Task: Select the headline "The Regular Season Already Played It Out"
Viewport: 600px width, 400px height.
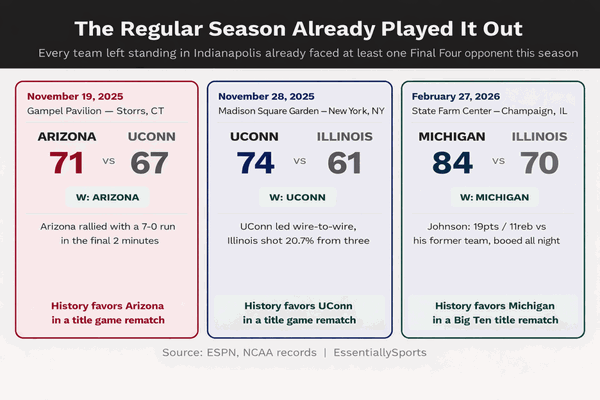Action: pos(300,26)
